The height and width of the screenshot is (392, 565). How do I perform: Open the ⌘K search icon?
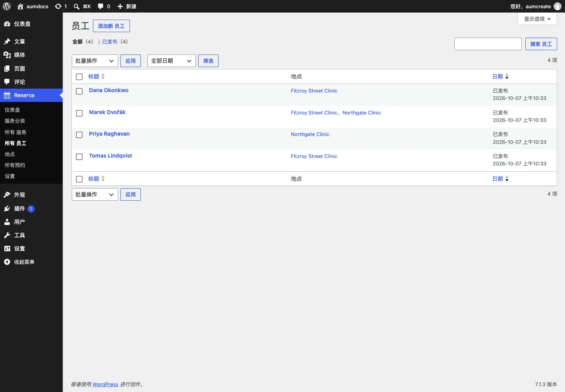77,6
